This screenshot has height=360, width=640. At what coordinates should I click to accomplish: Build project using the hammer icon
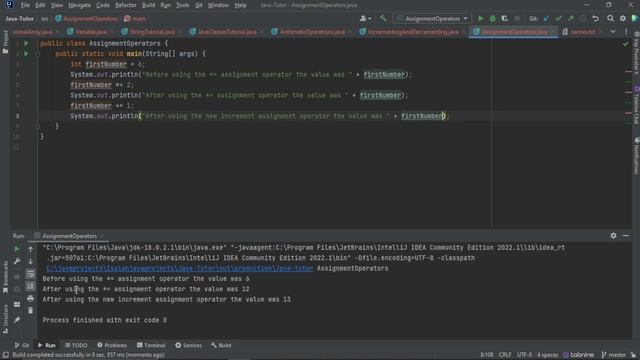[383, 19]
